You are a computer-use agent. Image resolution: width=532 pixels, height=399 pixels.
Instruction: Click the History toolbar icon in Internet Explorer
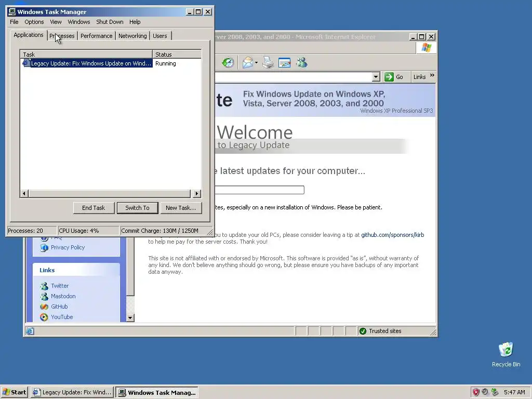[228, 63]
